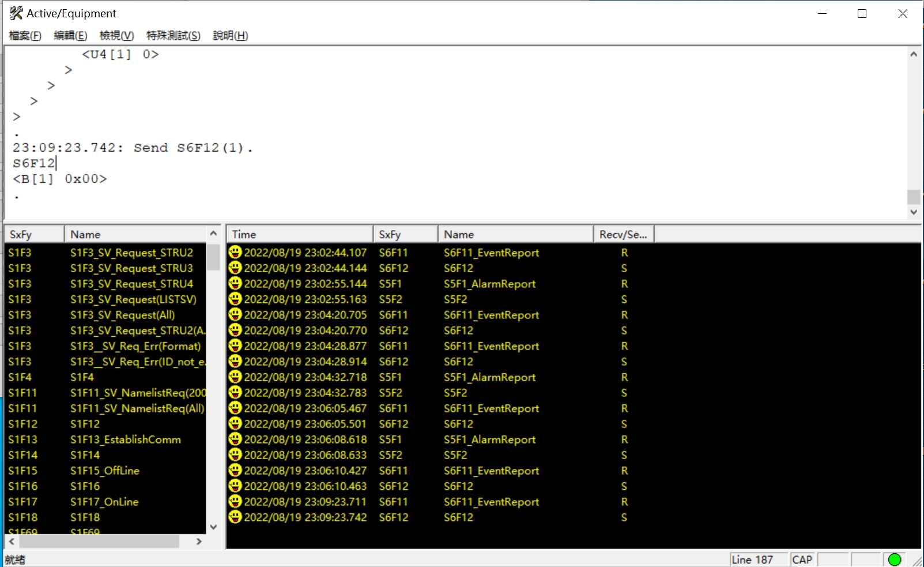Click the 就緒 status text
Screen dimensions: 924x567
15,560
